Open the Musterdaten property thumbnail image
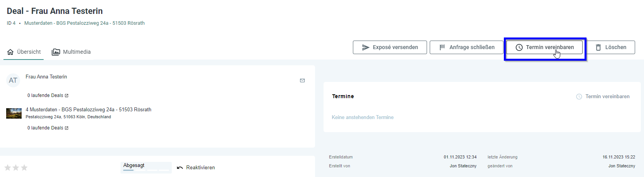Viewport: 644px width, 177px height. coord(14,113)
